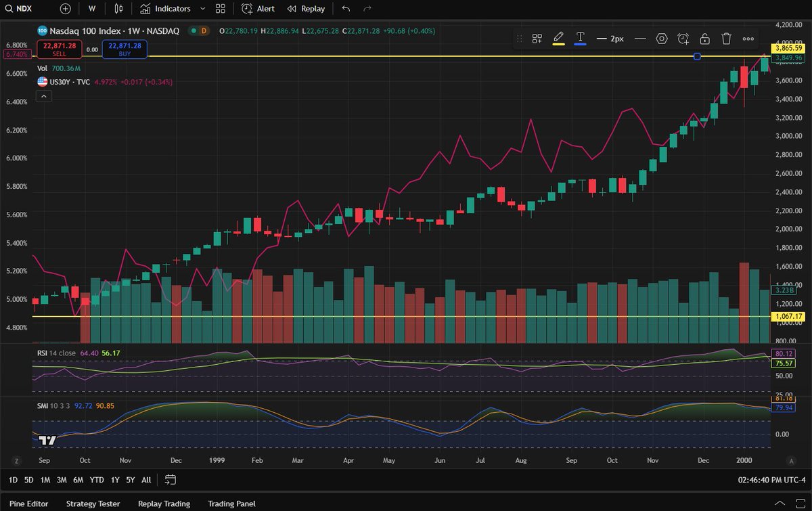The image size is (812, 511).
Task: Click the 3,865.59 yellow price label
Action: (x=789, y=48)
